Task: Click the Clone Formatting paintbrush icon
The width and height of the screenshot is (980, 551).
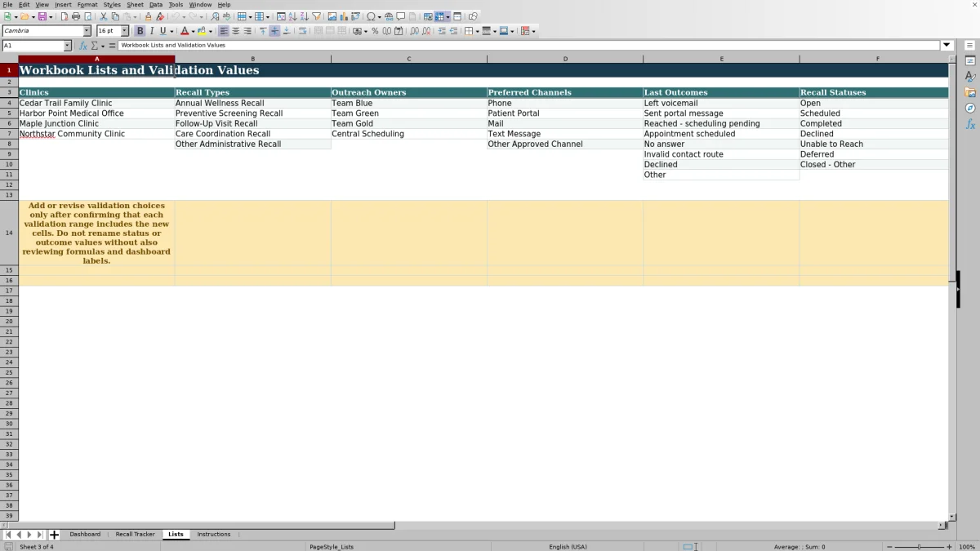Action: (x=148, y=16)
